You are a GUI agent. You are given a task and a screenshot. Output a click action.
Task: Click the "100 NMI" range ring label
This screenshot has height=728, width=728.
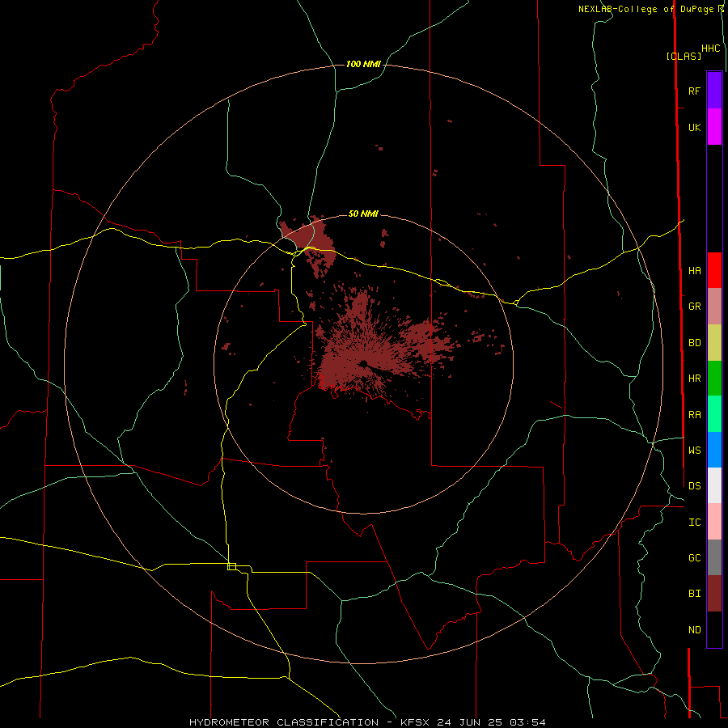click(x=363, y=64)
